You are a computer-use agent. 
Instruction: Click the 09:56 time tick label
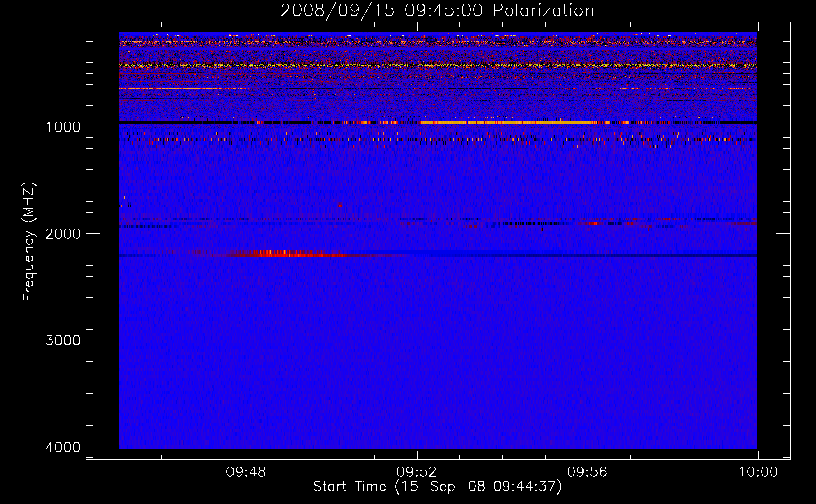click(588, 472)
